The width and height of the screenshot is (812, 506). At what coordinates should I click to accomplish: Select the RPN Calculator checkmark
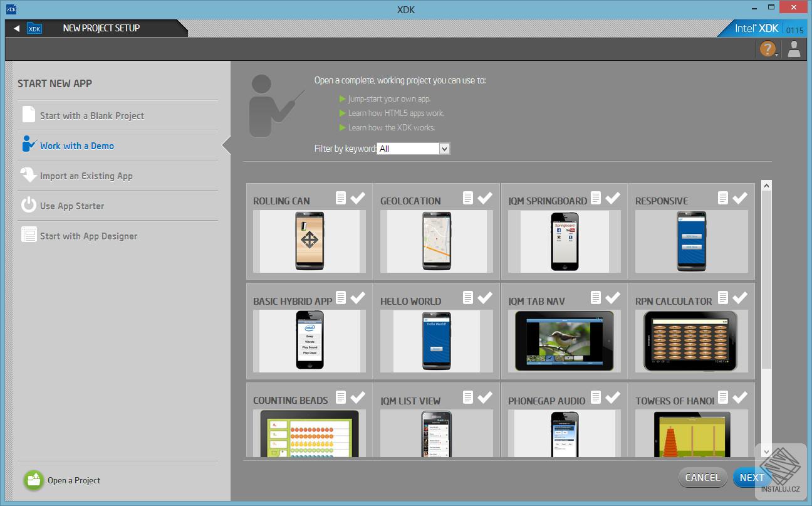point(740,297)
